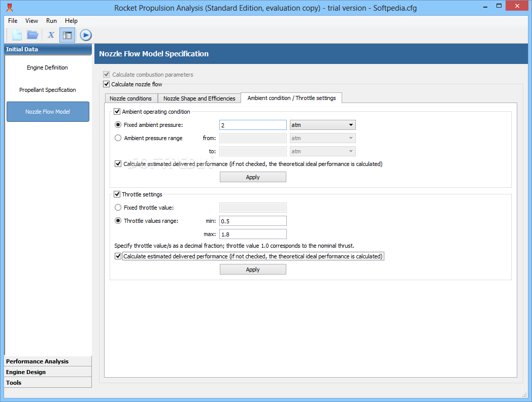Click the Open folder toolbar icon
Image resolution: width=532 pixels, height=402 pixels.
[x=33, y=35]
